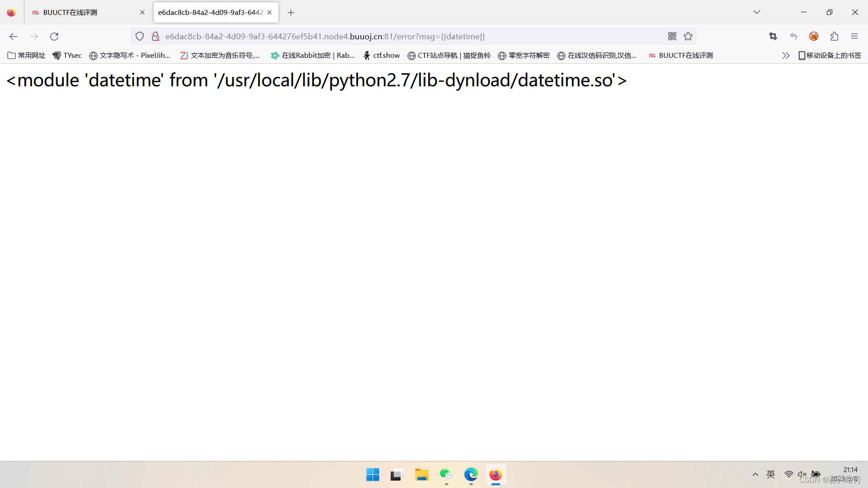This screenshot has height=488, width=868.
Task: Click the screenshot crop tool icon
Action: [773, 37]
